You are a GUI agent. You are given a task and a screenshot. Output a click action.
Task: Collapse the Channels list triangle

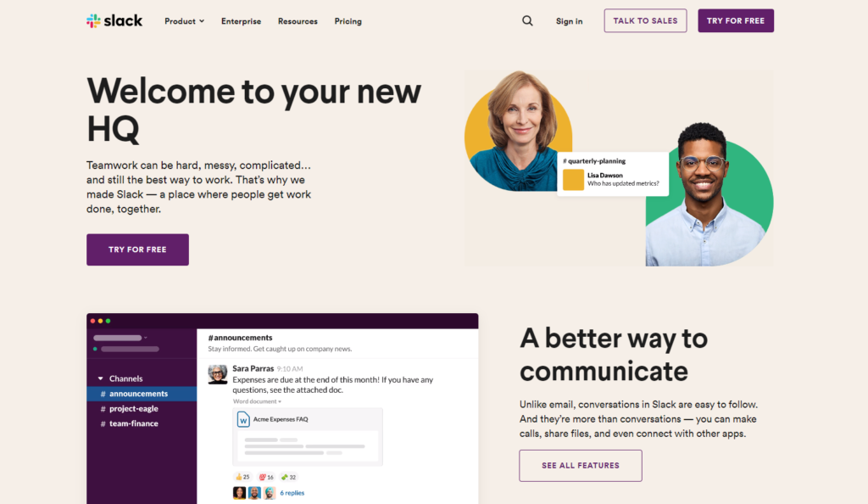click(100, 378)
